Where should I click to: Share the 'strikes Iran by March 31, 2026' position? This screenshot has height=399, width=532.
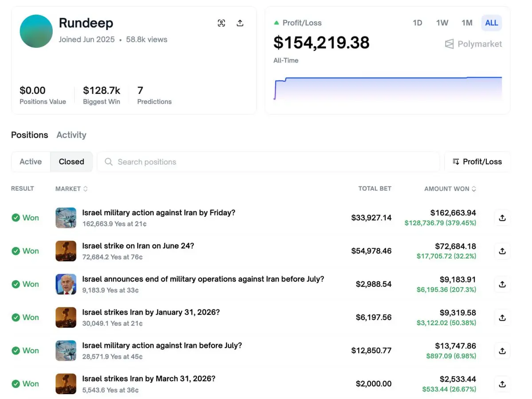502,384
